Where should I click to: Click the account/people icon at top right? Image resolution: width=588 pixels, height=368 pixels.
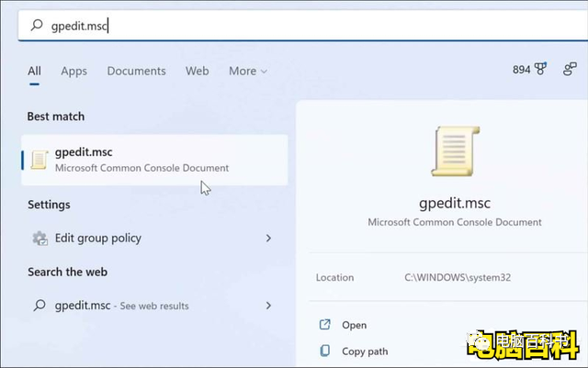click(x=570, y=69)
